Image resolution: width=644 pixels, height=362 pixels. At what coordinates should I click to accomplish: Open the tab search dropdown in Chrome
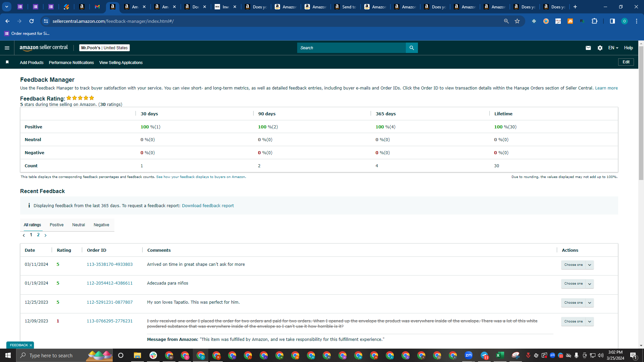[7, 7]
